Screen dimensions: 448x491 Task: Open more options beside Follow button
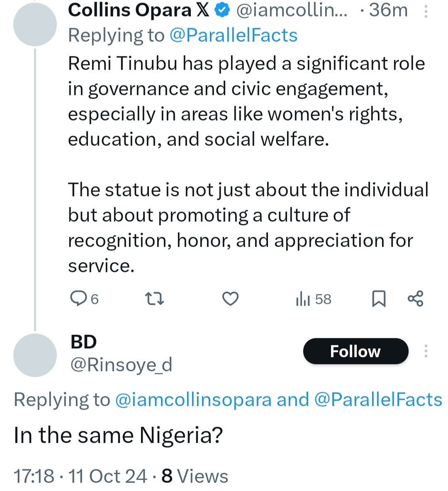(x=426, y=351)
